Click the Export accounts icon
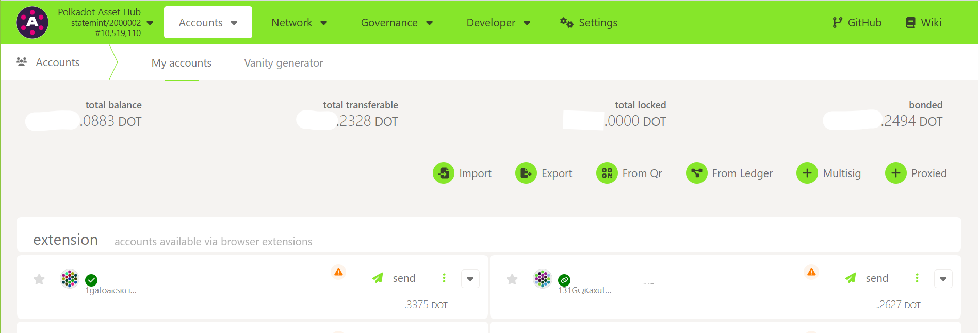This screenshot has height=333, width=980. click(x=526, y=173)
